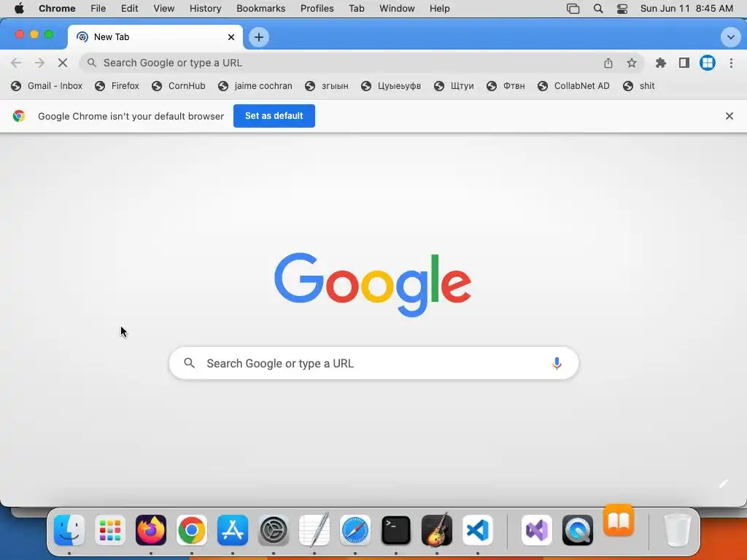Open the Bookmarks menu
747x560 pixels.
click(x=260, y=9)
